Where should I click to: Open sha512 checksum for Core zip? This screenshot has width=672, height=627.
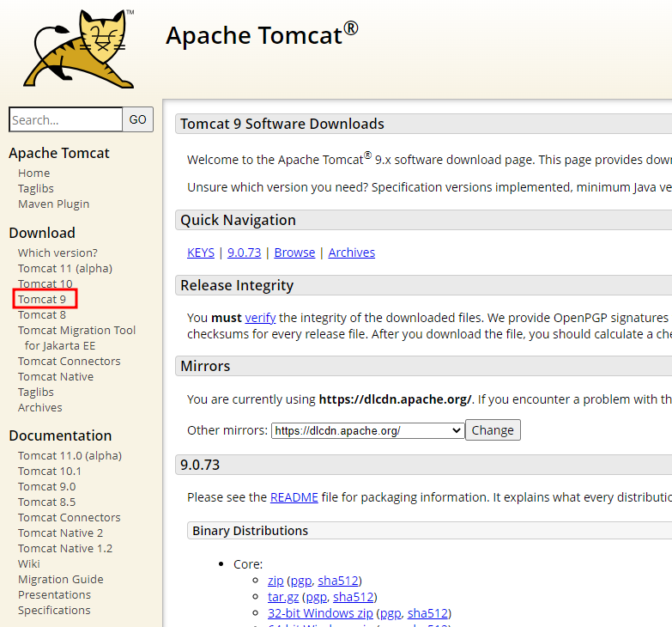(x=337, y=581)
